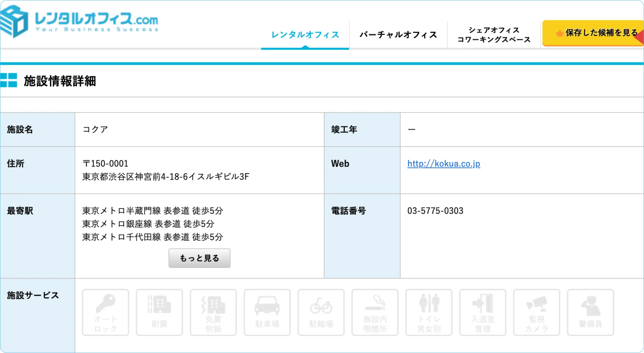Image resolution: width=644 pixels, height=353 pixels.
Task: Click the 耐震 earthquake resistance icon
Action: 159,312
